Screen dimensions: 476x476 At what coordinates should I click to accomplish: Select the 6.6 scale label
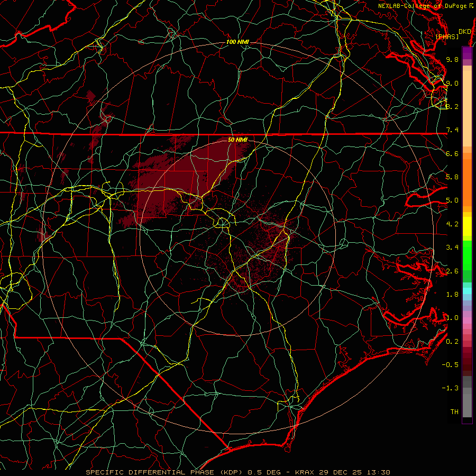(x=452, y=153)
